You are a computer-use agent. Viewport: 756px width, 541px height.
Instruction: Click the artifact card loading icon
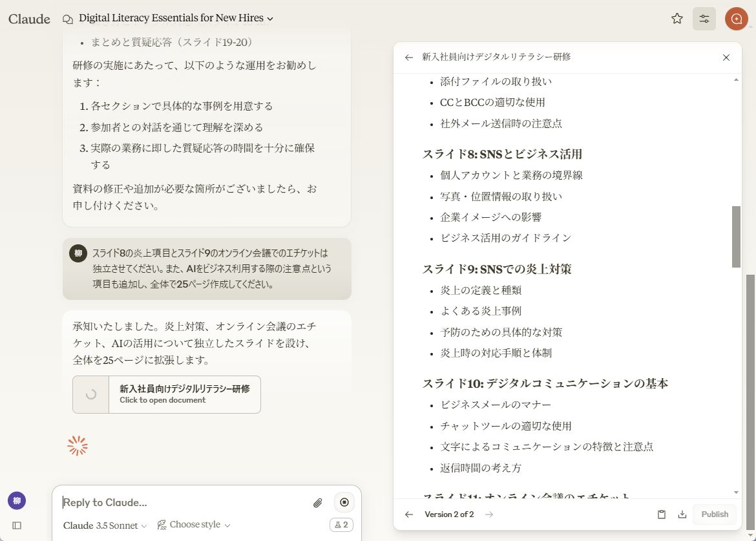coord(90,394)
